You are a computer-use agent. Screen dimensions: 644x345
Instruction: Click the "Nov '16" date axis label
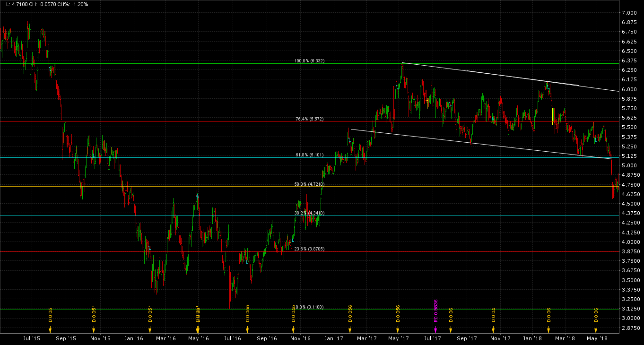(x=300, y=338)
